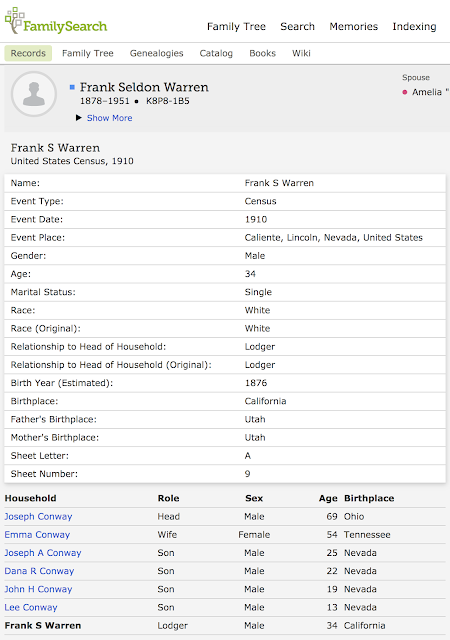Open Lee Conway household record
The width and height of the screenshot is (450, 640).
tap(31, 607)
